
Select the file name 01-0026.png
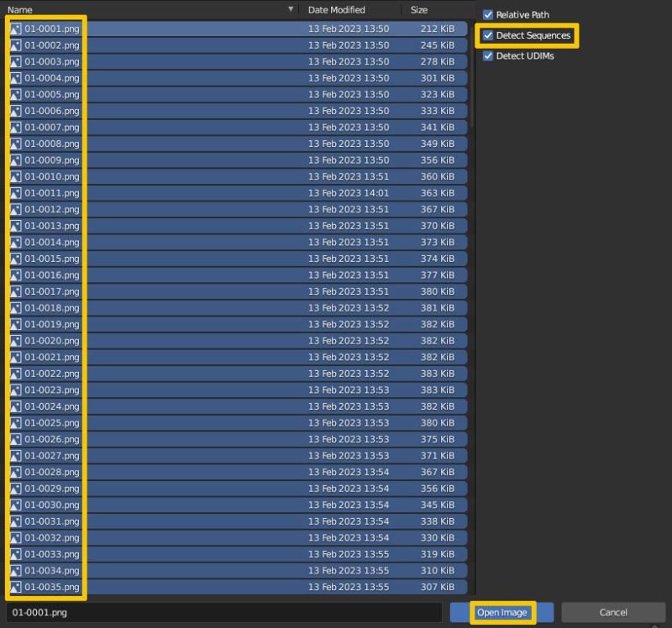click(52, 439)
